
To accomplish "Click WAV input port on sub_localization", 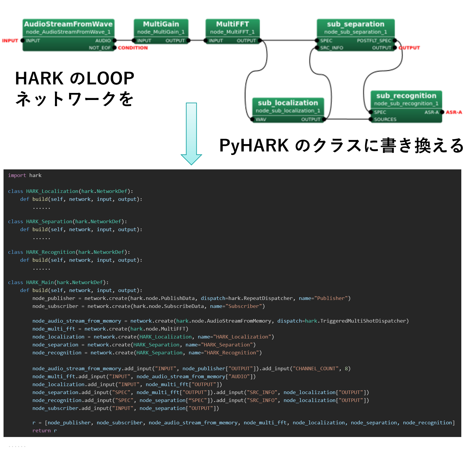I will tap(252, 119).
